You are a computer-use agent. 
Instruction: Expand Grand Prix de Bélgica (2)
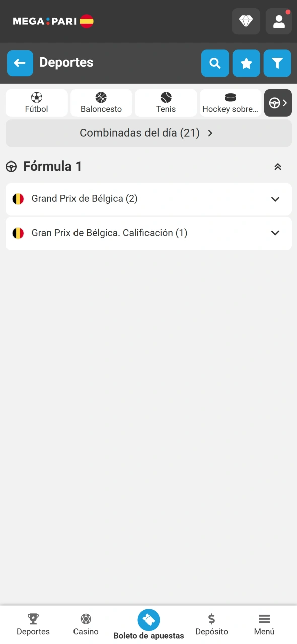(x=148, y=199)
